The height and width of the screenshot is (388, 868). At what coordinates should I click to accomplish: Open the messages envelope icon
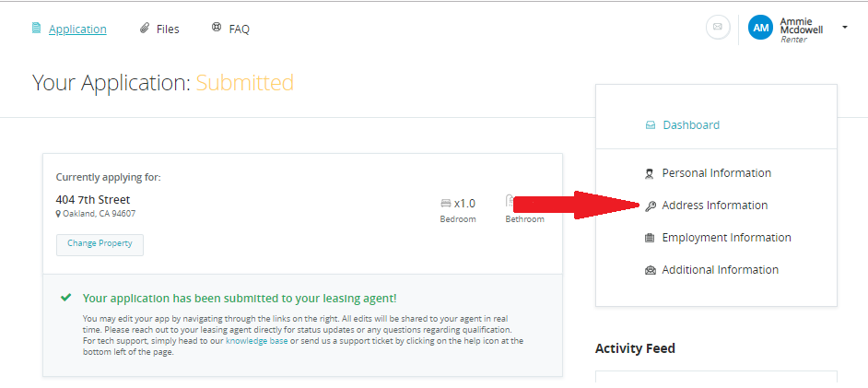pyautogui.click(x=718, y=28)
